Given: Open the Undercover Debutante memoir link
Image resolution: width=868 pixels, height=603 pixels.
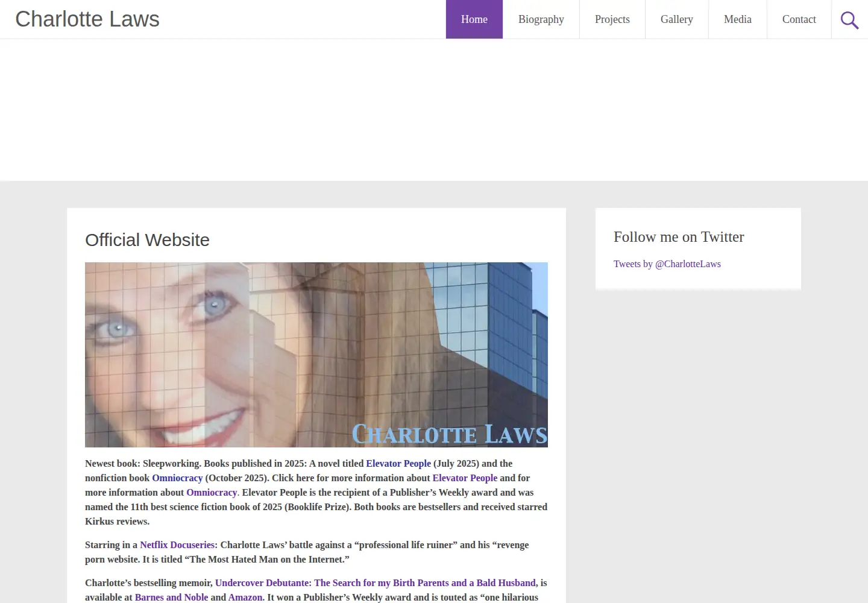Looking at the screenshot, I should pos(376,583).
